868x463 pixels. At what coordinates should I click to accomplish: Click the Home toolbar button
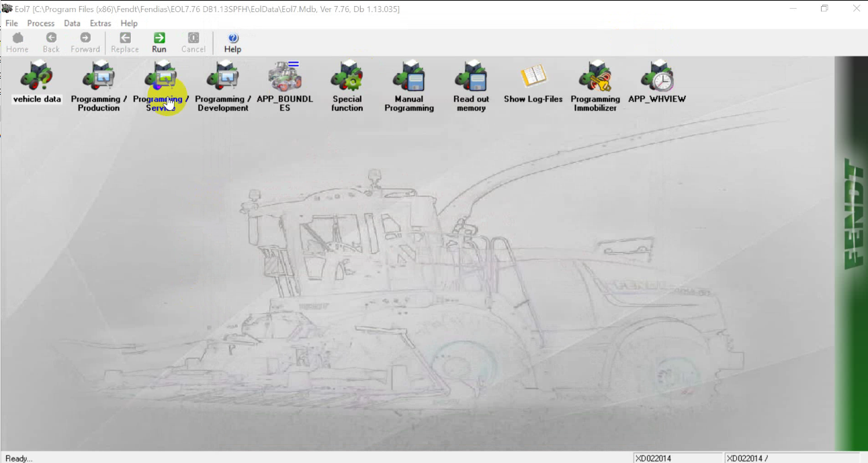[17, 43]
